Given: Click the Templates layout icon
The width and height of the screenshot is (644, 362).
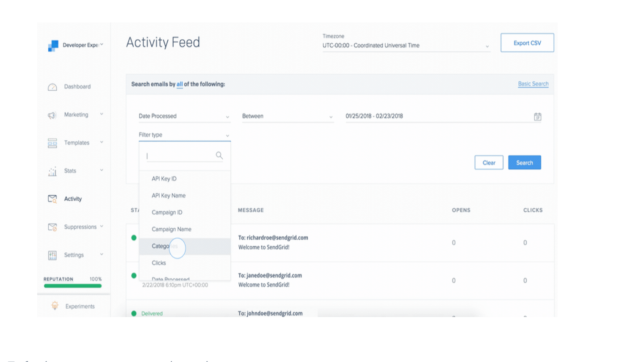Looking at the screenshot, I should [x=52, y=143].
